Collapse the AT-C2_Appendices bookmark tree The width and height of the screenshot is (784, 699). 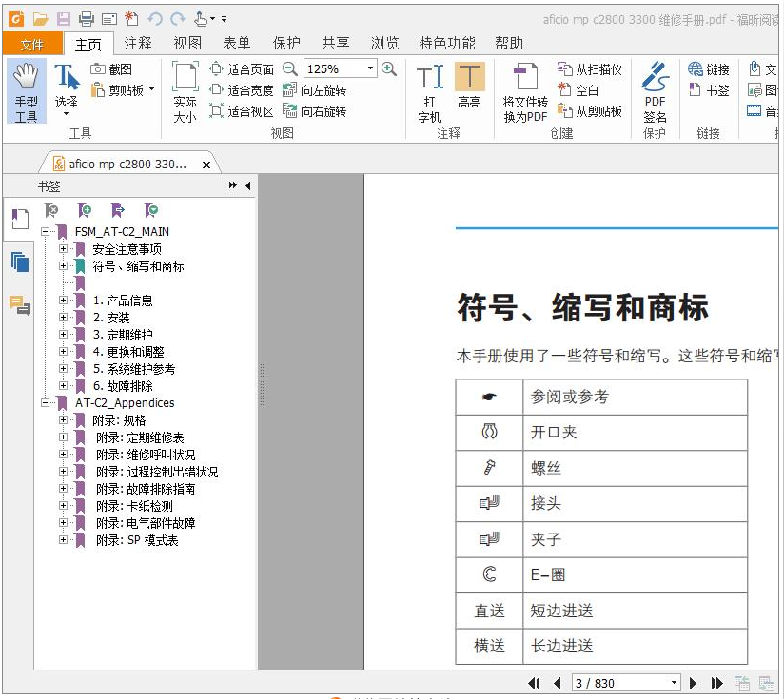tap(46, 402)
